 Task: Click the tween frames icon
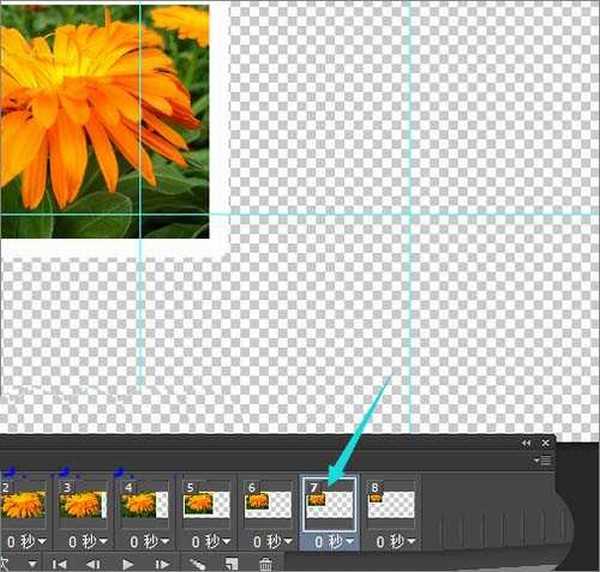point(198,565)
